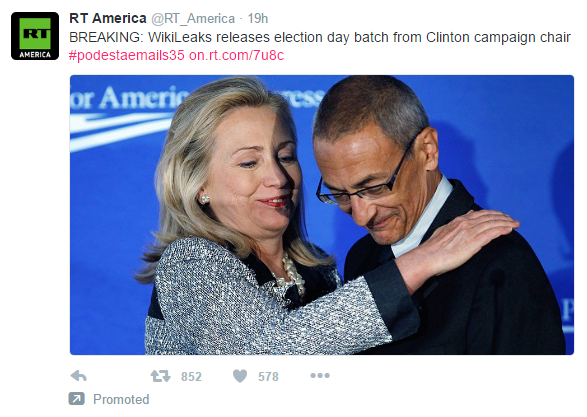The height and width of the screenshot is (417, 587).
Task: Visit the @RT_America handle profile
Action: click(193, 19)
